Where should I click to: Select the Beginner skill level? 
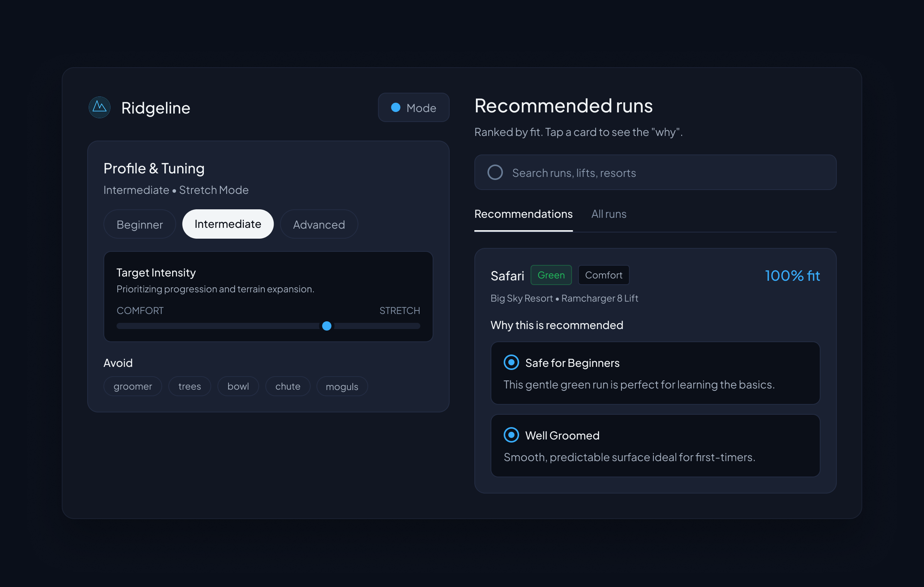(x=140, y=224)
